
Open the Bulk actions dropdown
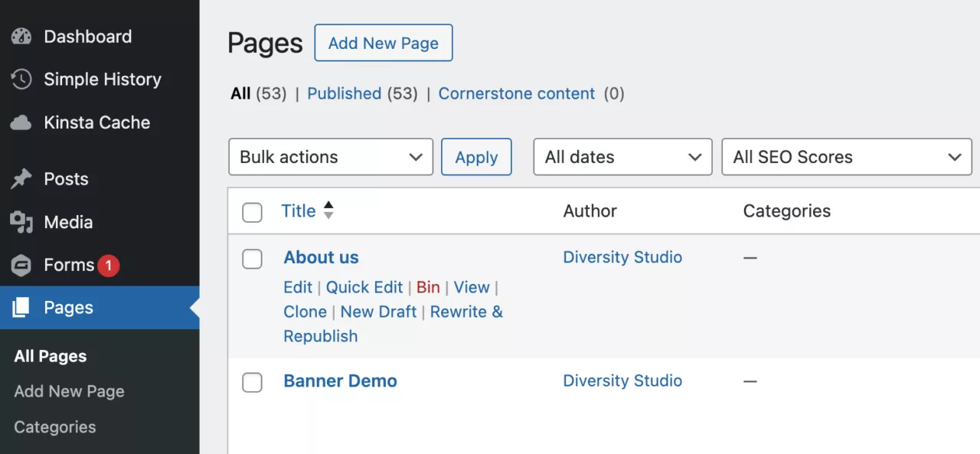pyautogui.click(x=331, y=157)
